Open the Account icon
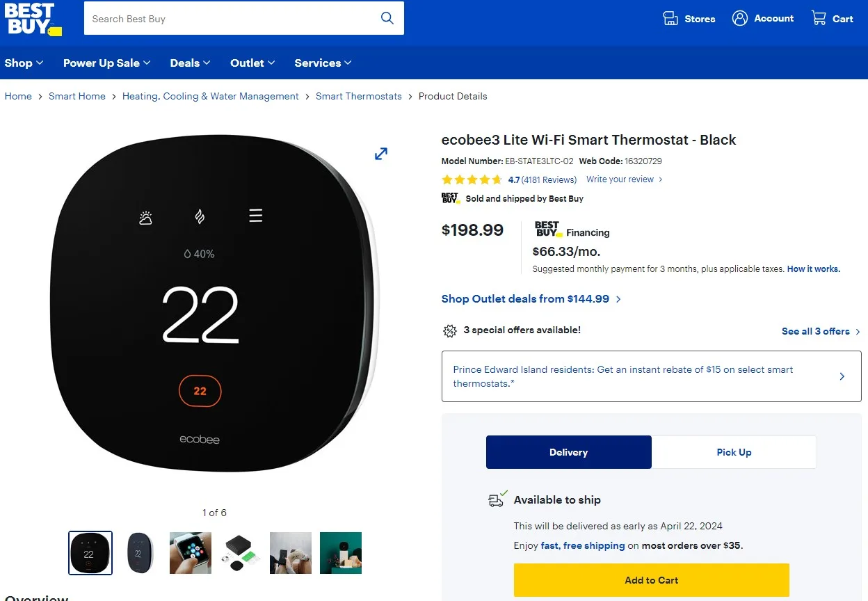868x601 pixels. coord(739,18)
